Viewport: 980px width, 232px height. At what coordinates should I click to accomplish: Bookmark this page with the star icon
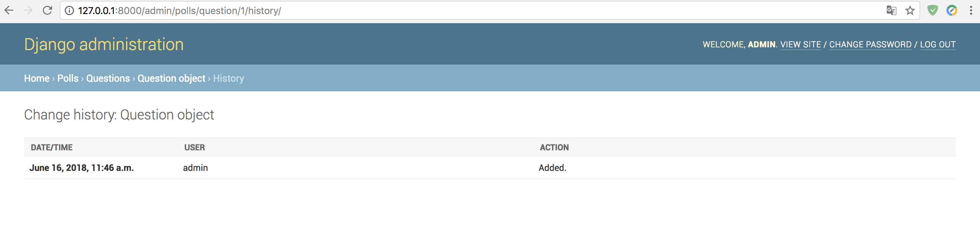(910, 10)
